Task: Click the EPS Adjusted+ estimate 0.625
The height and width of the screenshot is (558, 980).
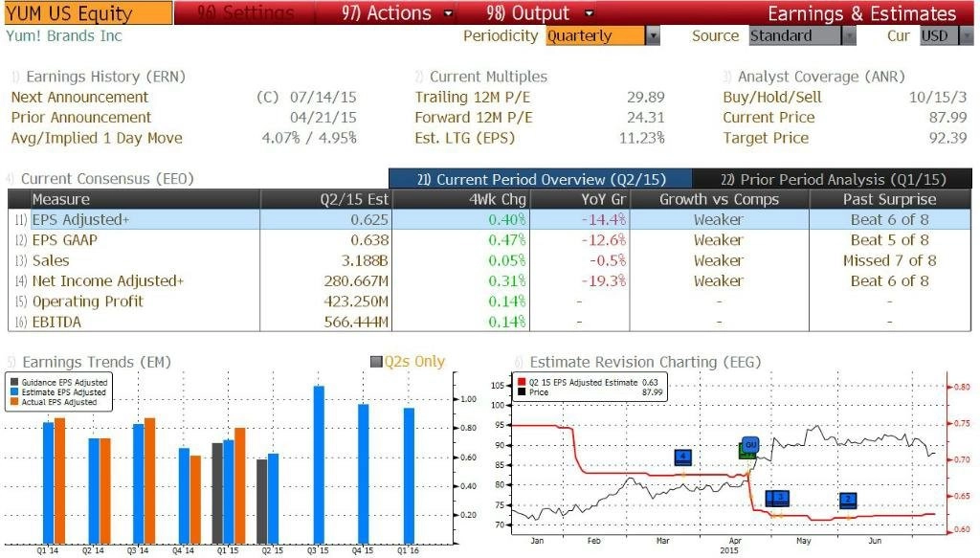Action: 369,220
